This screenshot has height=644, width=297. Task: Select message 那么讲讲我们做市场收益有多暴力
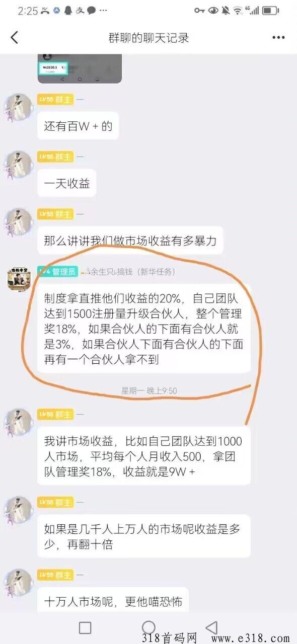(x=130, y=241)
